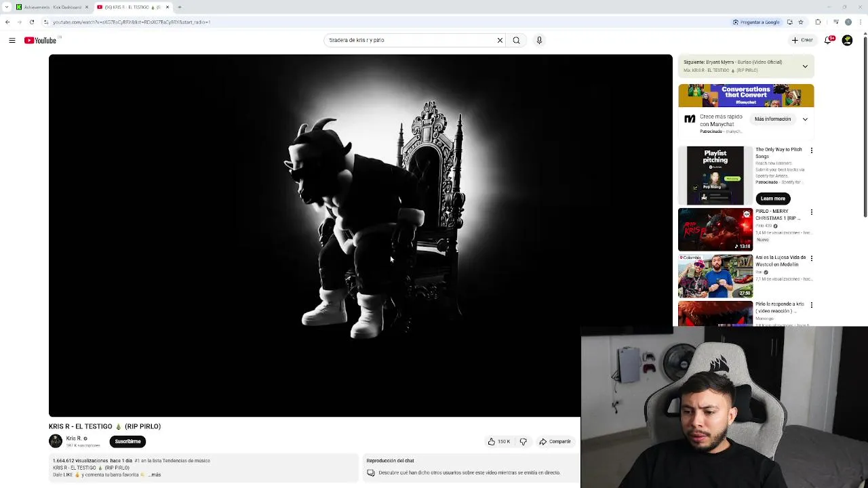
Task: Click the youtube.com URL in the address bar
Action: point(132,22)
